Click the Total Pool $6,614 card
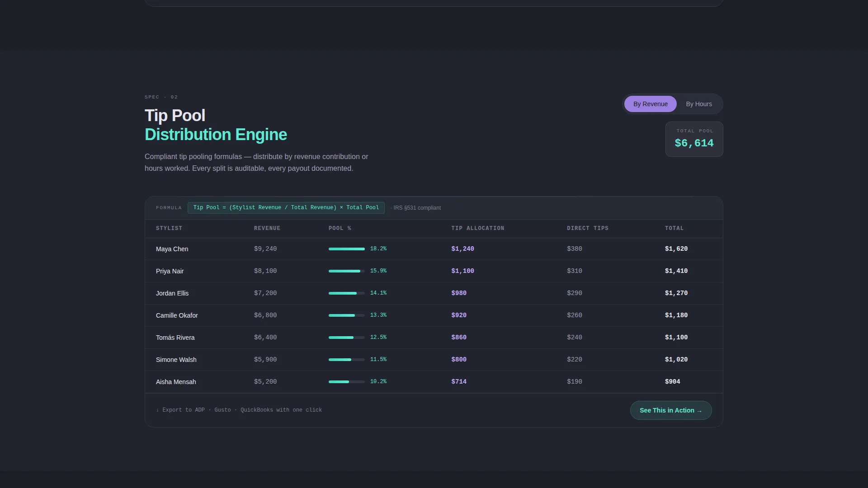The width and height of the screenshot is (868, 488). coord(694,139)
